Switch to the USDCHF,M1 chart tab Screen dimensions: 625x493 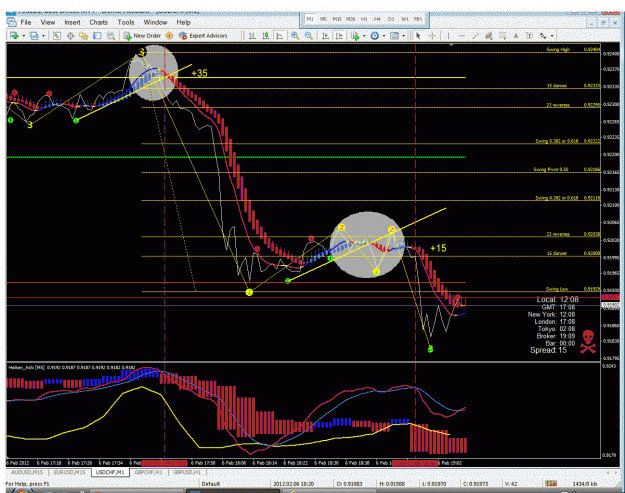[x=110, y=472]
